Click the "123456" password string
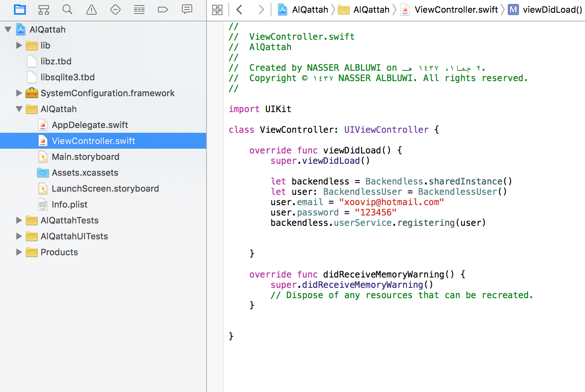This screenshot has width=585, height=392. pyautogui.click(x=376, y=212)
